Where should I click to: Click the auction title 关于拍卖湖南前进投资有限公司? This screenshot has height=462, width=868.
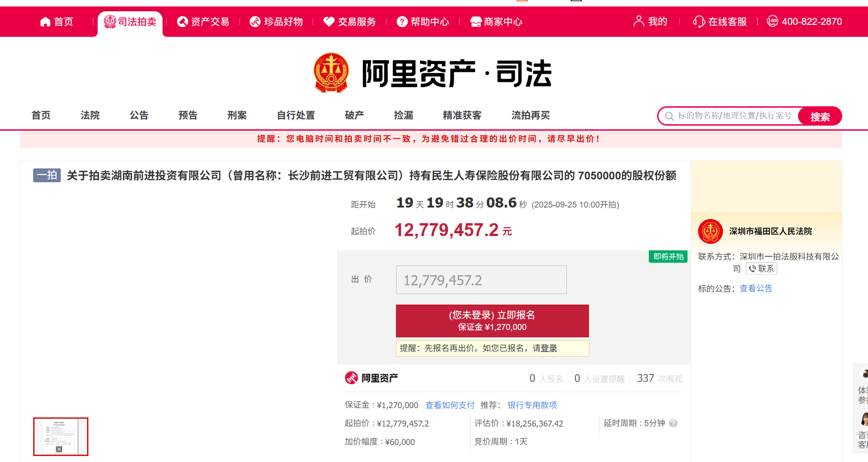click(372, 176)
